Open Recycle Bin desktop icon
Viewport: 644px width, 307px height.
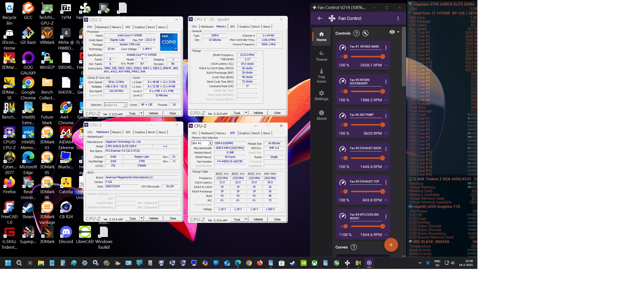click(x=9, y=14)
